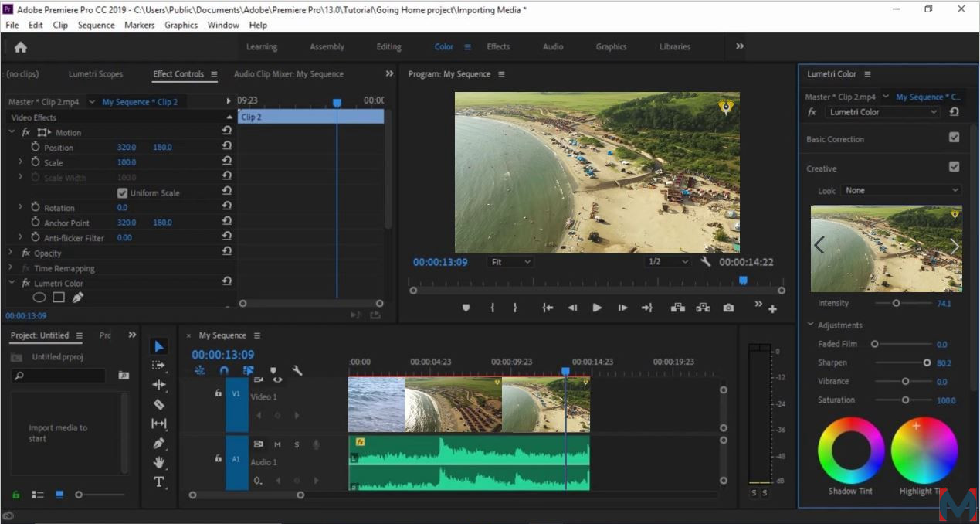Open the Audio Clip Mixer tab
The height and width of the screenshot is (524, 980).
click(289, 74)
